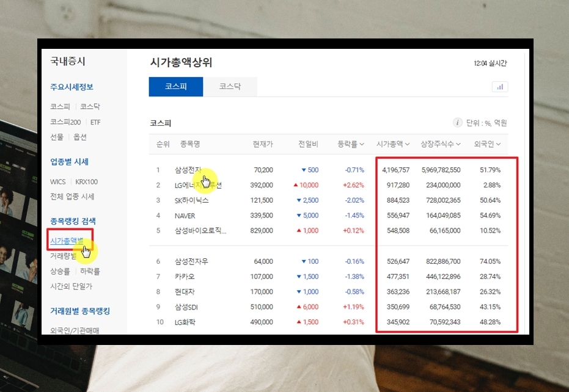
Task: Open 종목랭킹 검색 section heading
Action: tap(73, 221)
